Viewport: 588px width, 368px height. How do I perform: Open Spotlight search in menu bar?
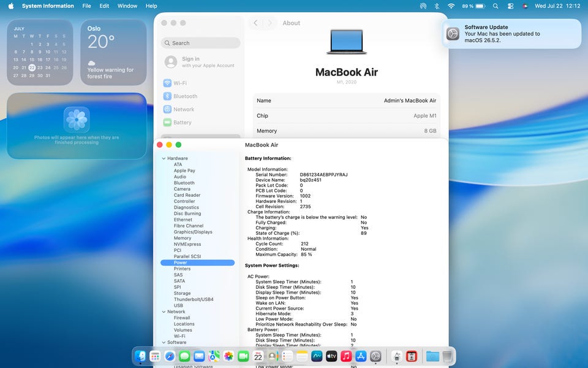[x=496, y=6]
